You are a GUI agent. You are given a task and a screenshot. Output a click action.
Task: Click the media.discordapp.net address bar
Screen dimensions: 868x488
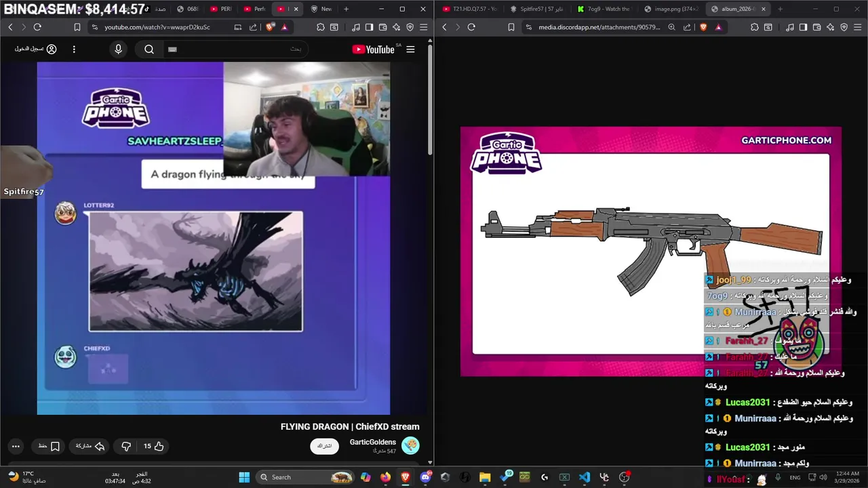[599, 27]
